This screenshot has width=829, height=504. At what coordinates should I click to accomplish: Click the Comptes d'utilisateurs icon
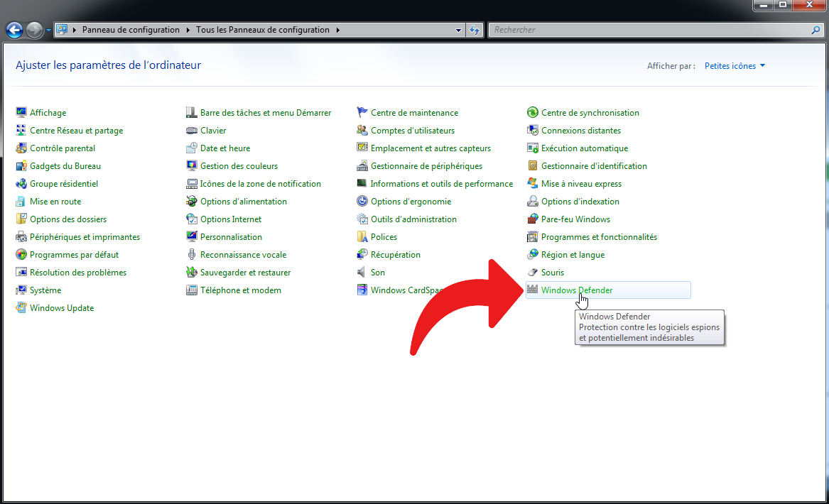(x=362, y=131)
